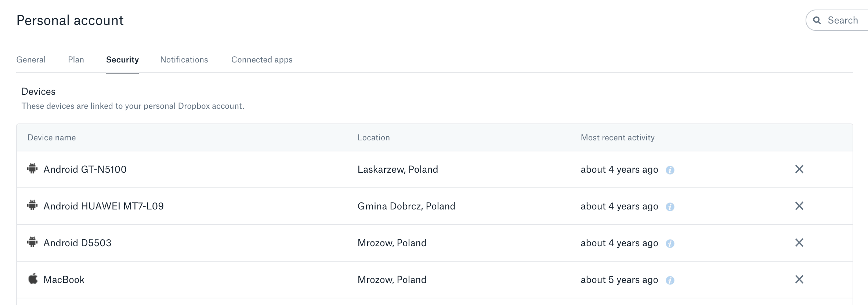The width and height of the screenshot is (868, 305).
Task: Open the Plan tab
Action: (x=76, y=60)
